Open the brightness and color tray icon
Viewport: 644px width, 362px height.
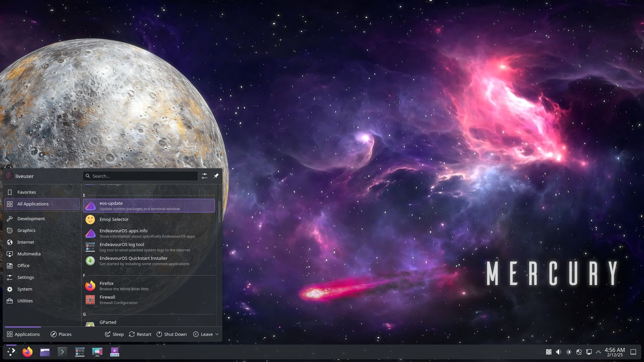pos(569,352)
